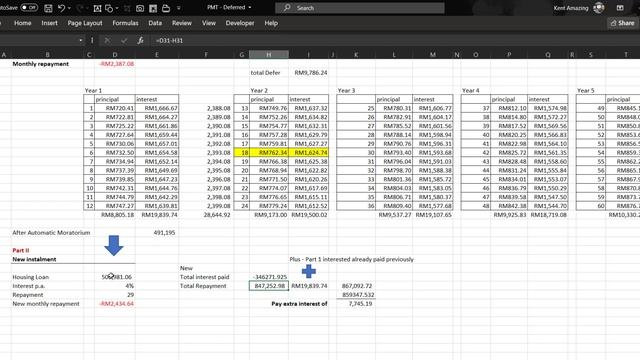The image size is (640, 360).
Task: Select the New instalment heading cell
Action: [x=48, y=259]
